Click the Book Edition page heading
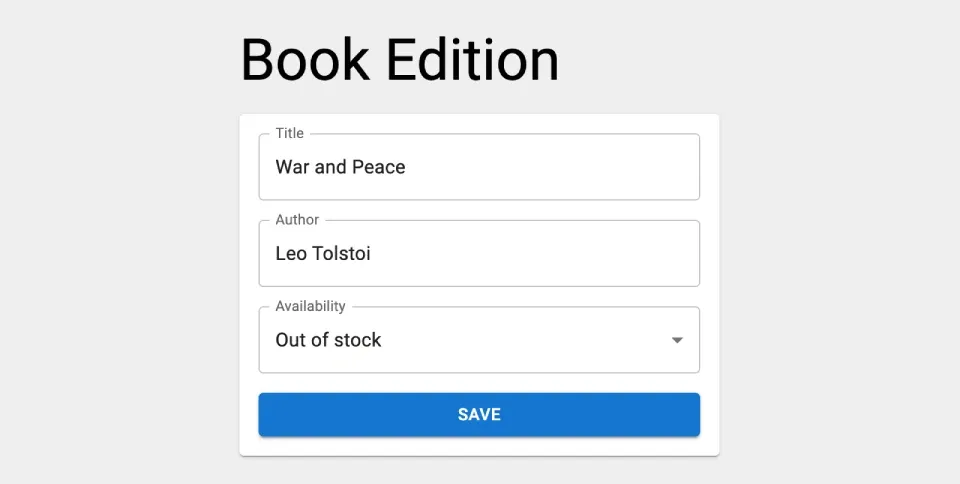The width and height of the screenshot is (960, 484). [399, 60]
